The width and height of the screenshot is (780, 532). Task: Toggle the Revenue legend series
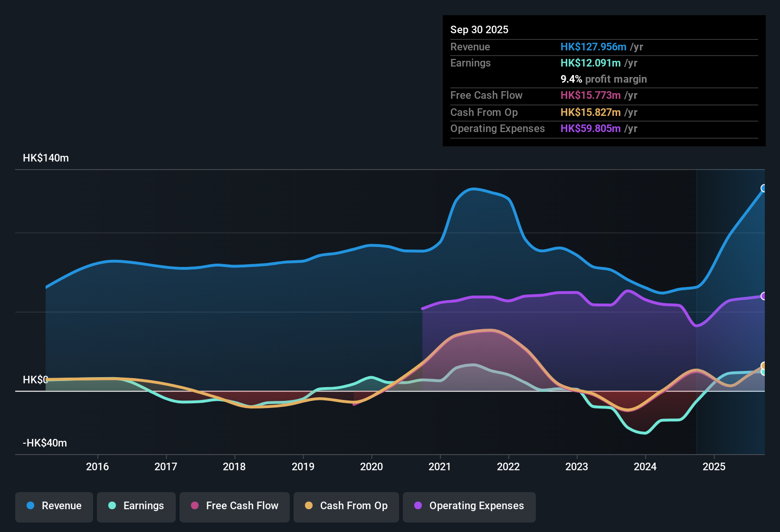tap(54, 506)
